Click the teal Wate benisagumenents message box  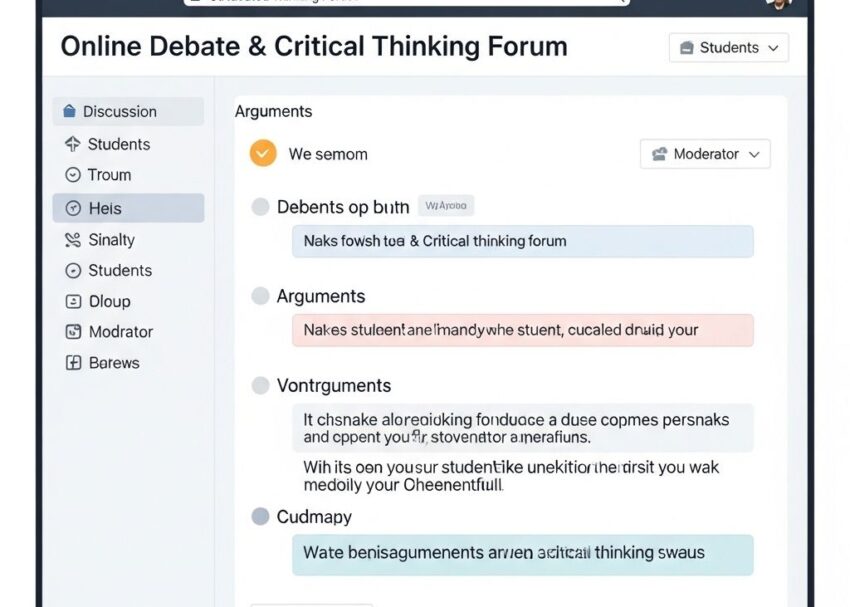tap(522, 553)
